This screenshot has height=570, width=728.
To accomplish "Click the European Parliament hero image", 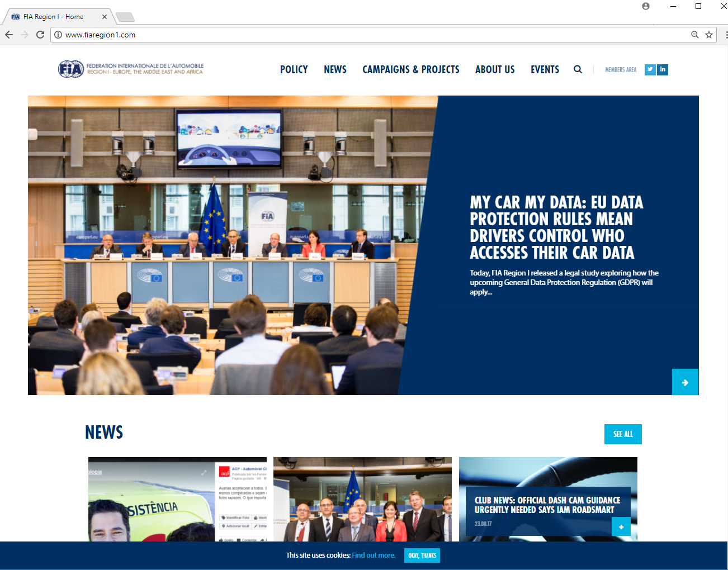I will (x=229, y=245).
